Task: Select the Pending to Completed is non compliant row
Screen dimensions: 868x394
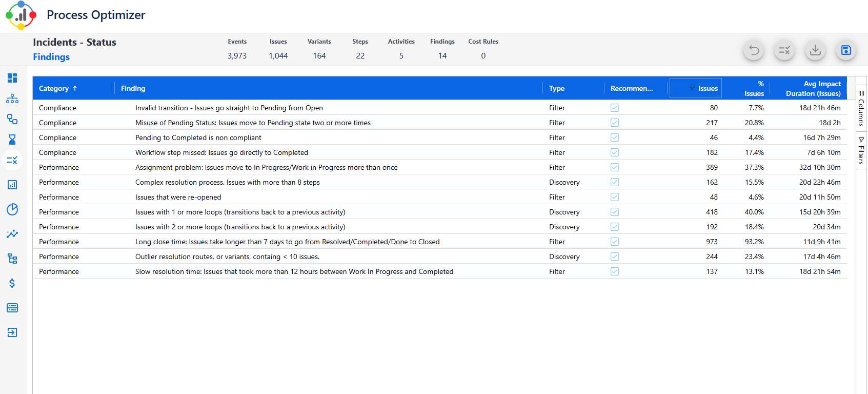Action: point(198,137)
